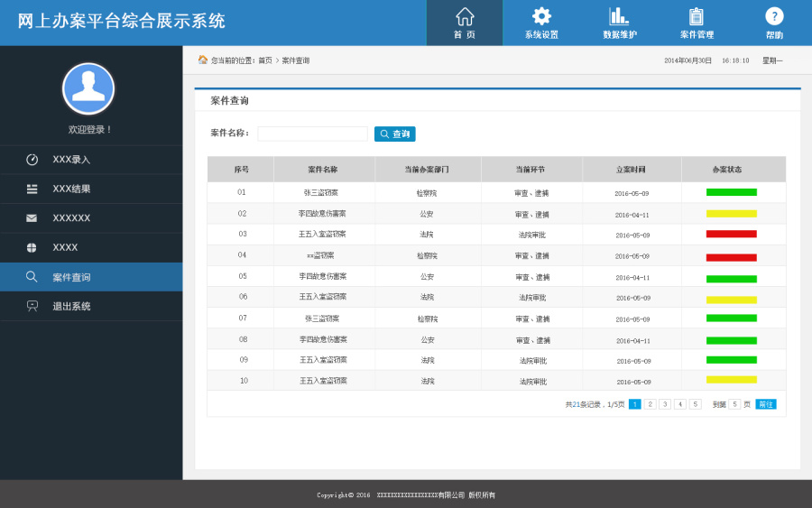Open XXX录入 sidebar menu item

click(91, 160)
